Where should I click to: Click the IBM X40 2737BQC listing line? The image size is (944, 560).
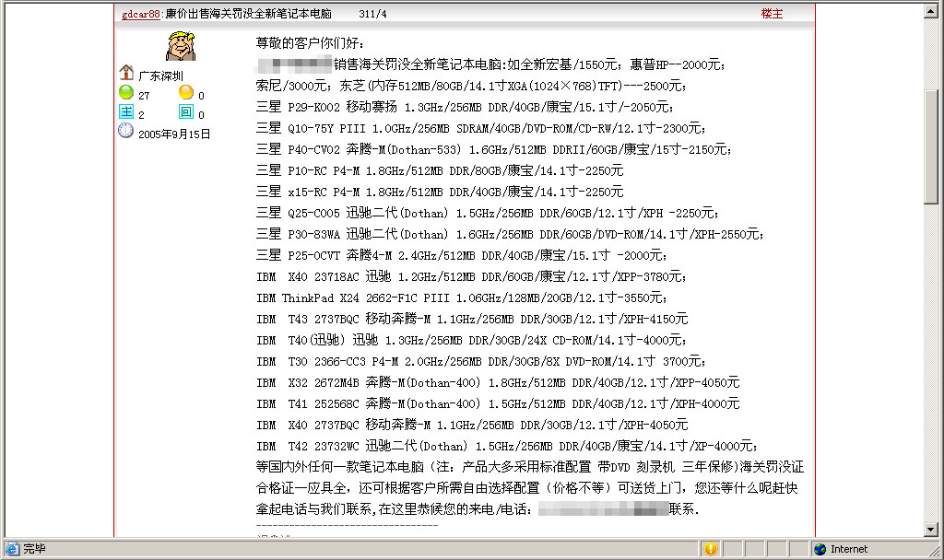472,425
